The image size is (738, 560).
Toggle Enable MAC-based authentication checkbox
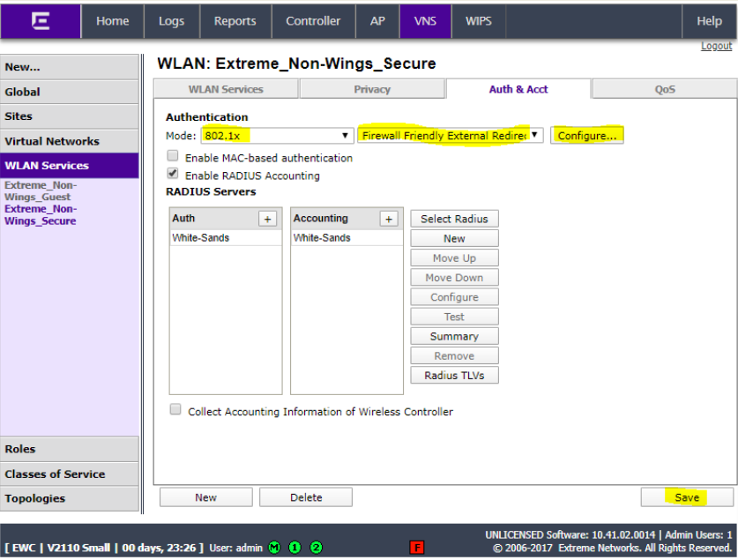point(173,156)
